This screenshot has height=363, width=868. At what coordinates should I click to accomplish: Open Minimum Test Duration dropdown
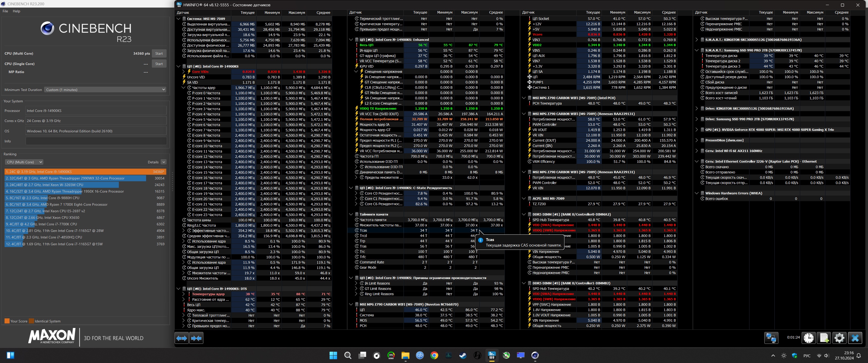[x=105, y=89]
